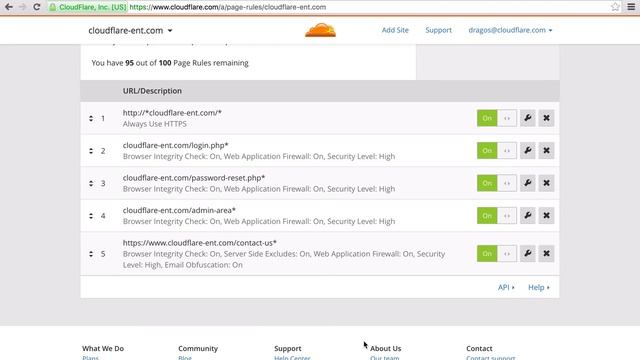This screenshot has width=640, height=360.
Task: Reload the page with refresh icon
Action: click(x=37, y=7)
